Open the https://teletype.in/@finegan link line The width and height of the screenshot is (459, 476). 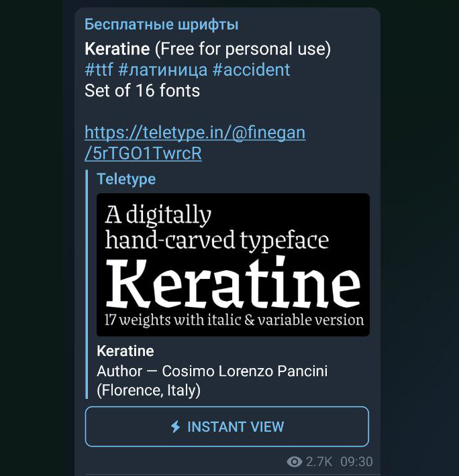click(195, 133)
